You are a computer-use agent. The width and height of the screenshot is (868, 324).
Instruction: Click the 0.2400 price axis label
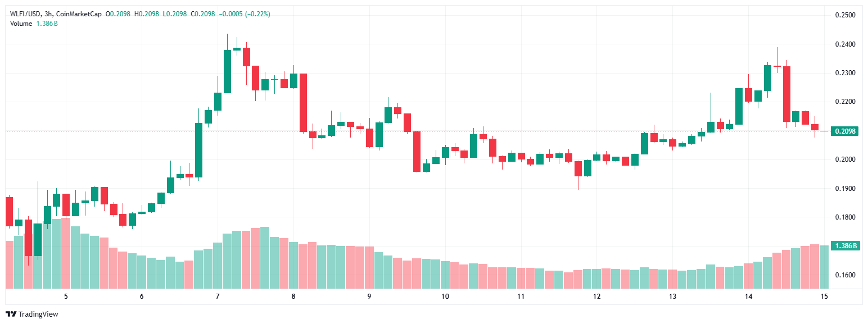pyautogui.click(x=845, y=44)
